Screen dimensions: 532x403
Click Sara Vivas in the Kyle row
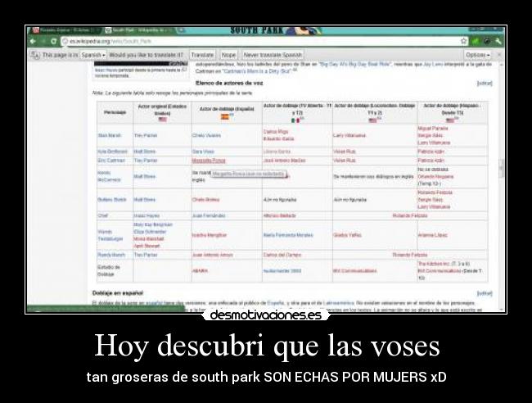click(x=203, y=152)
